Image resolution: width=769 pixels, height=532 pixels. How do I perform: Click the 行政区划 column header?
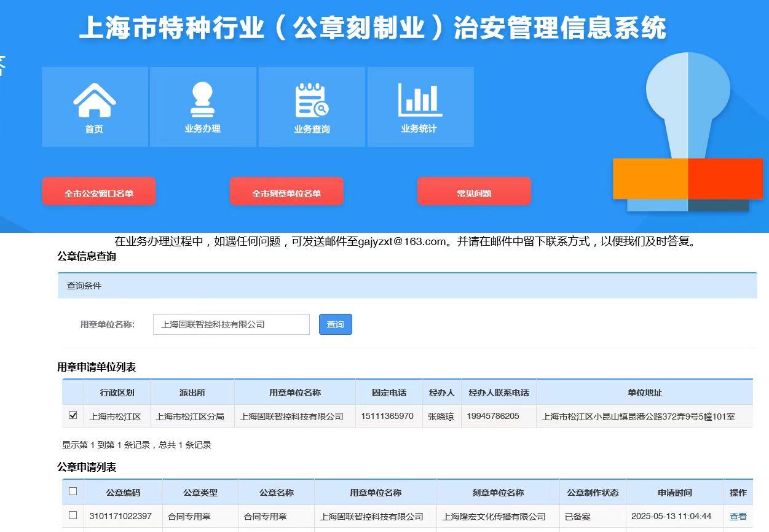[x=117, y=393]
